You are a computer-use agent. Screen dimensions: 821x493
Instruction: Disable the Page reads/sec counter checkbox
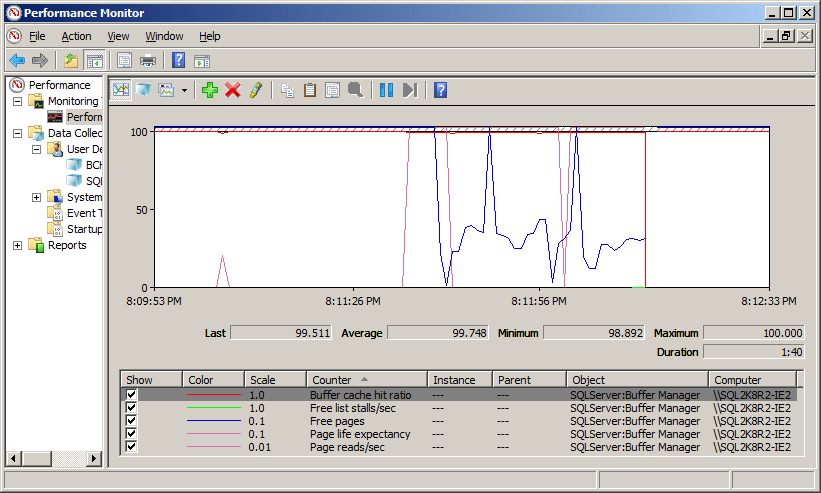pyautogui.click(x=132, y=447)
